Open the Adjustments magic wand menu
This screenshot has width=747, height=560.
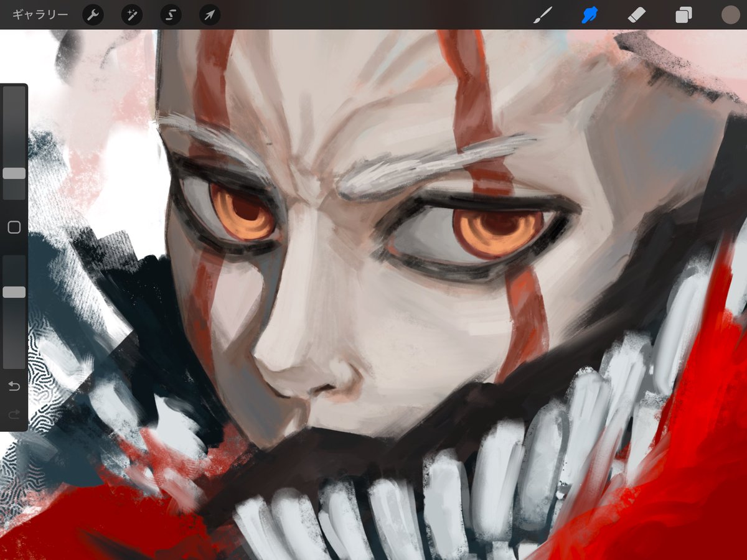pyautogui.click(x=132, y=15)
